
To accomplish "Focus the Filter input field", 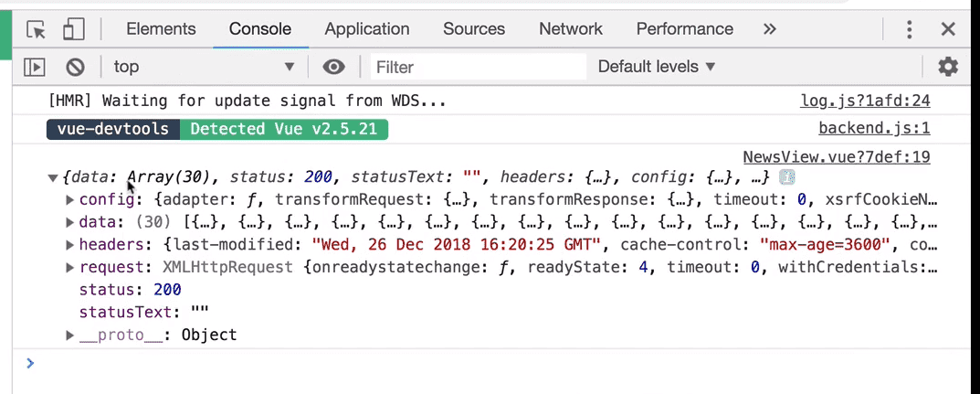I will pyautogui.click(x=478, y=67).
